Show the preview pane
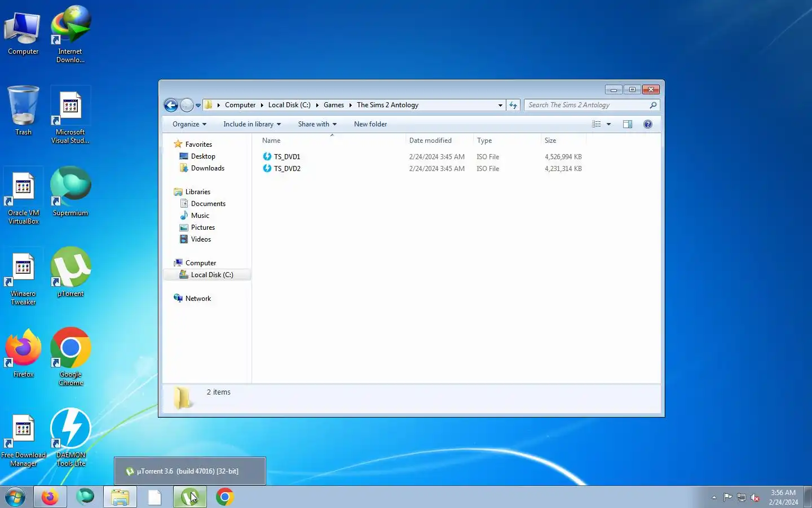The image size is (812, 508). [x=628, y=124]
